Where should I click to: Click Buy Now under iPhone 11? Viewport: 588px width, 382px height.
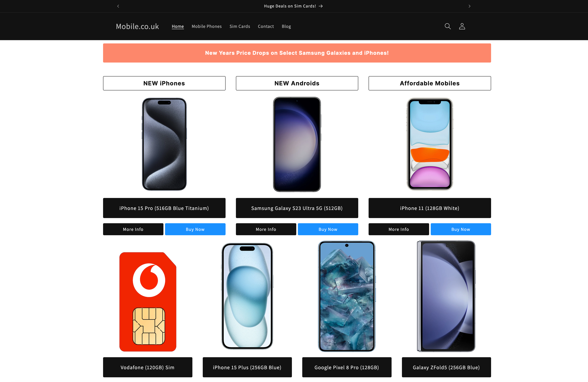pos(461,229)
